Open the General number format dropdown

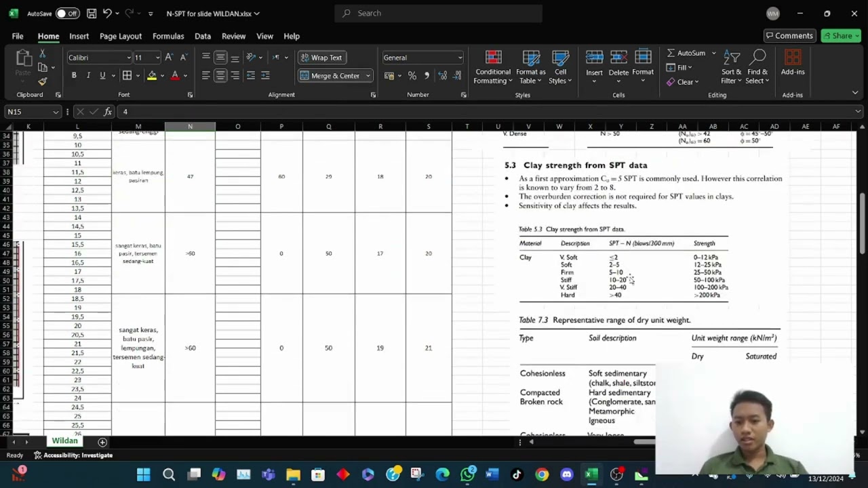[460, 58]
